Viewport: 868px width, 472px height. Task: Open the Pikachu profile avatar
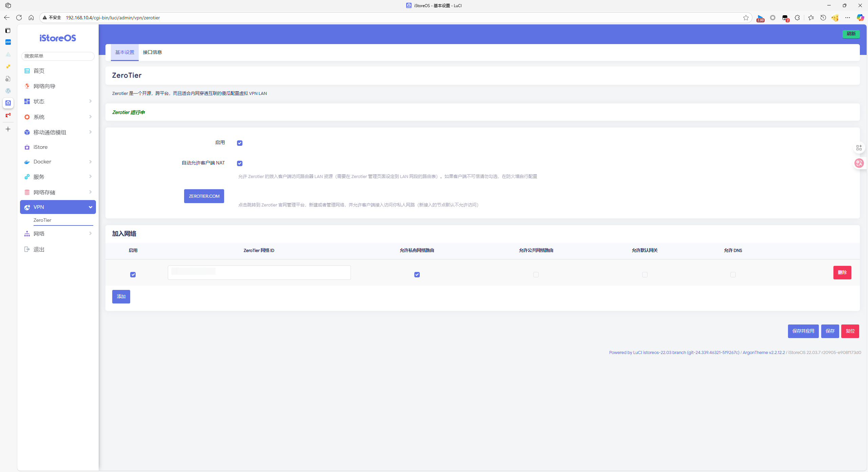[835, 18]
